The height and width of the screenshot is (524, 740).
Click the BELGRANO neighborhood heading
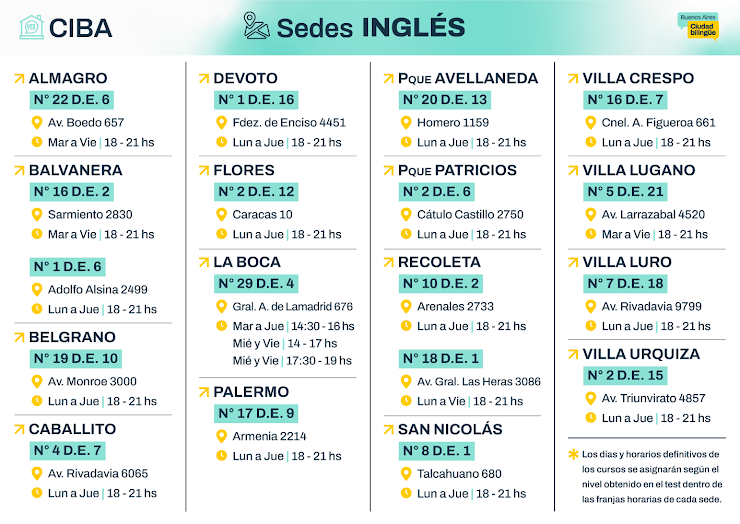[x=72, y=337]
